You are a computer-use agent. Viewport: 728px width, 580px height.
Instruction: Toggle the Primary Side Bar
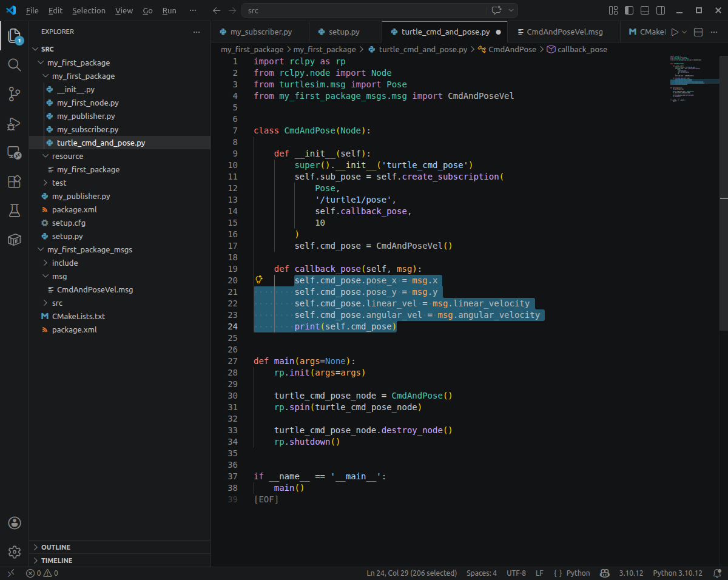629,10
